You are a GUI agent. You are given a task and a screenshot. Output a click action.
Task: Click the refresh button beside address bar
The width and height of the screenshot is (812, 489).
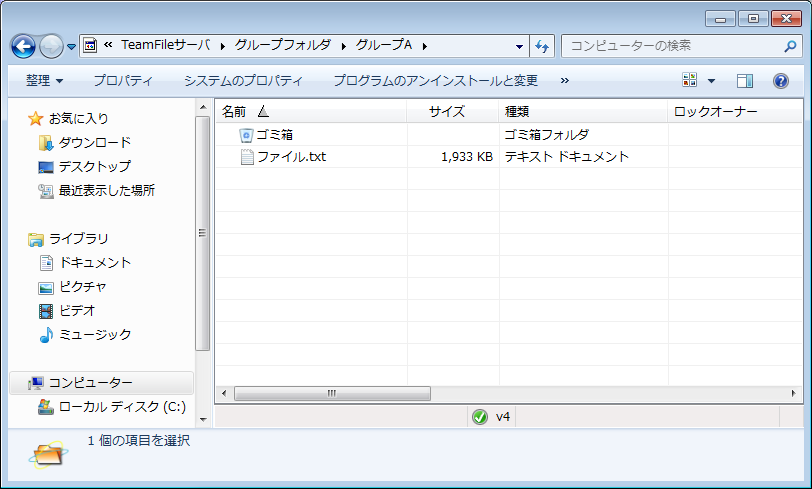pos(543,46)
